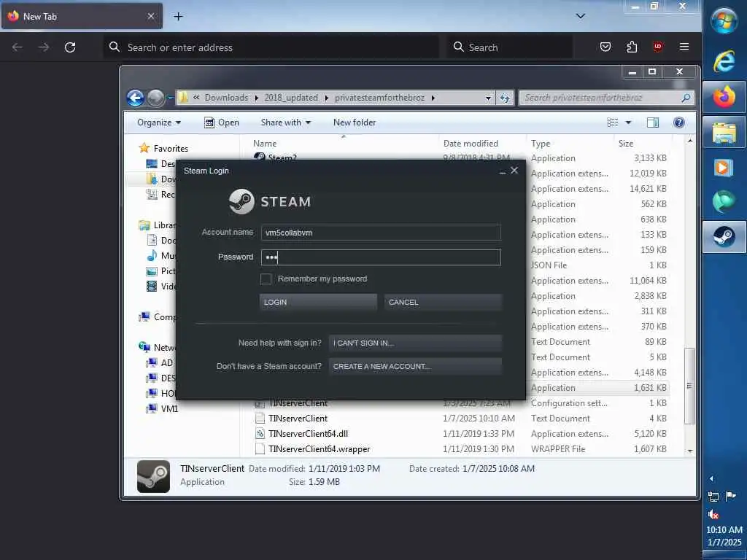Go back in Firefox
The image size is (747, 560).
(x=18, y=47)
